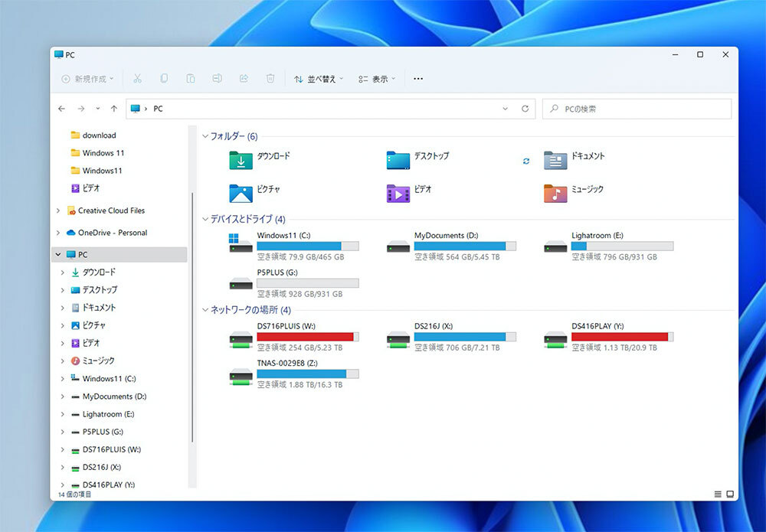Image resolution: width=766 pixels, height=532 pixels.
Task: Click the three-dot more options button
Action: [418, 78]
